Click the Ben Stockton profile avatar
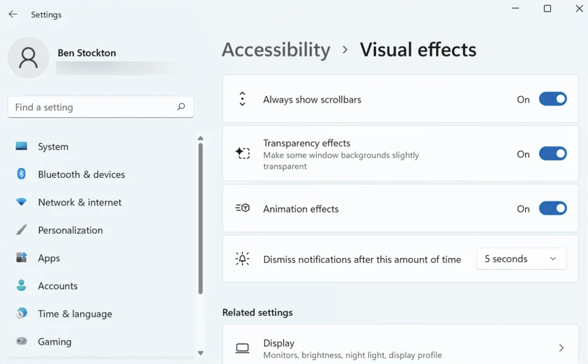The image size is (588, 364). (28, 58)
